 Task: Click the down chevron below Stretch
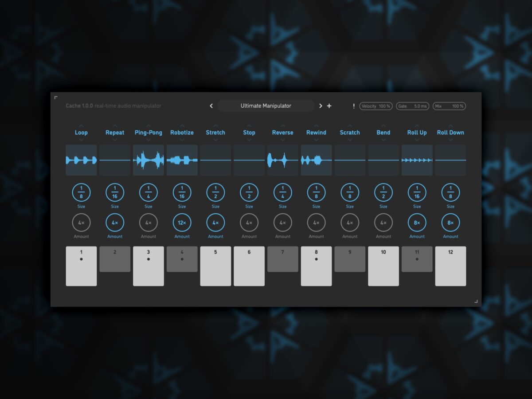point(215,140)
